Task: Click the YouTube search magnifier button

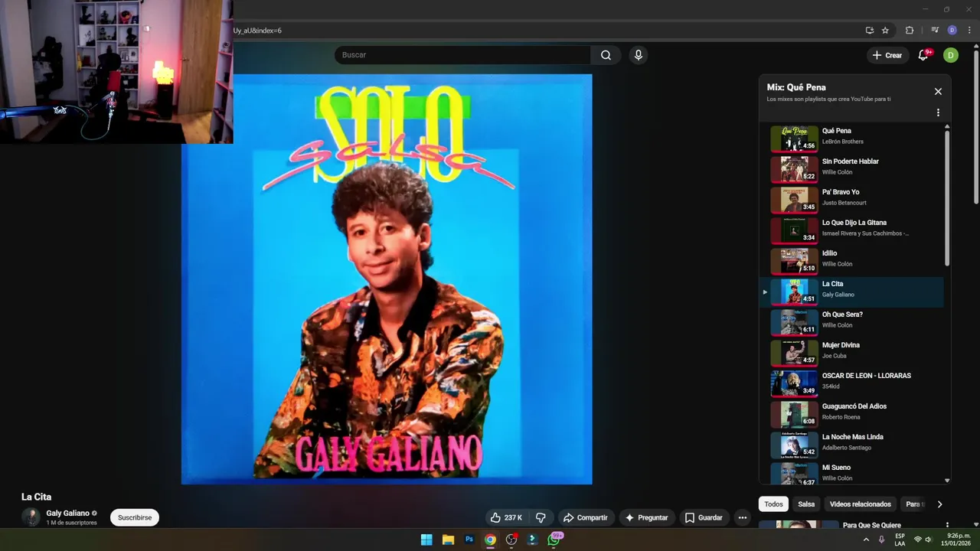Action: point(606,55)
